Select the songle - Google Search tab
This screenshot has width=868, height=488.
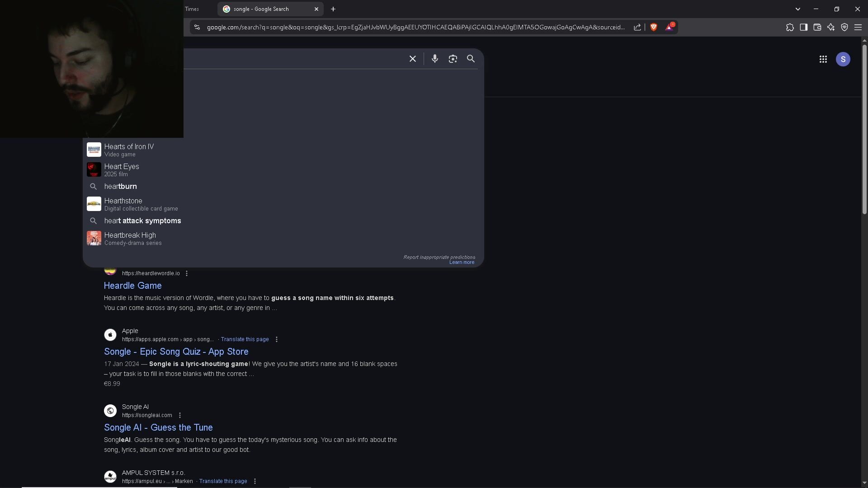[x=270, y=9]
